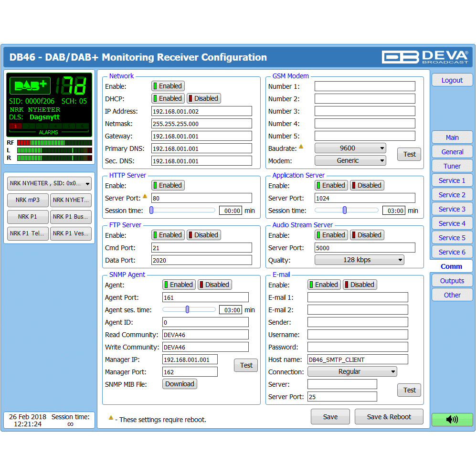The image size is (476, 476).
Task: Disable E-mail notifications
Action: tap(360, 285)
